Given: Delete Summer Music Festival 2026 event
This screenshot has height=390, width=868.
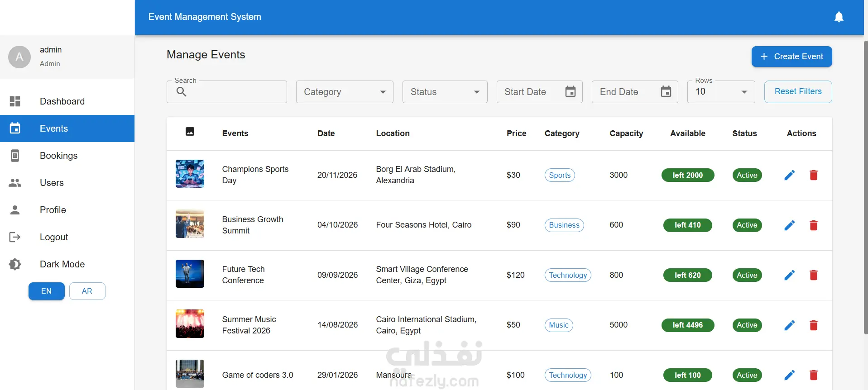Looking at the screenshot, I should point(813,325).
